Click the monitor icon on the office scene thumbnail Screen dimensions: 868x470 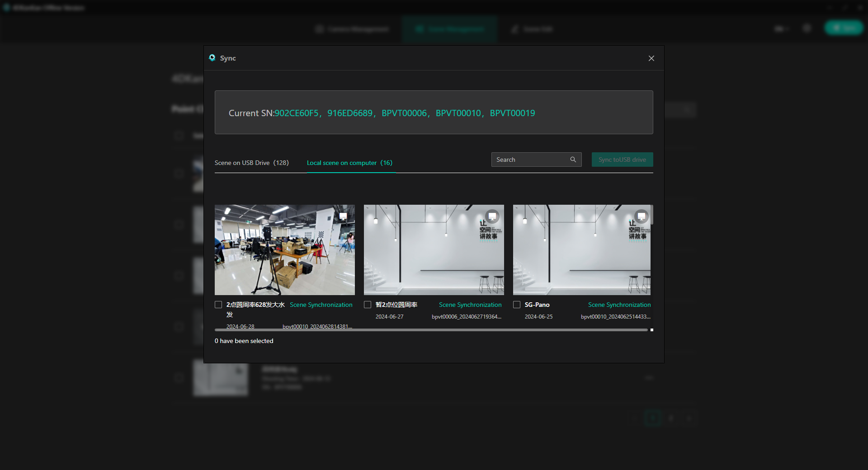click(x=343, y=216)
